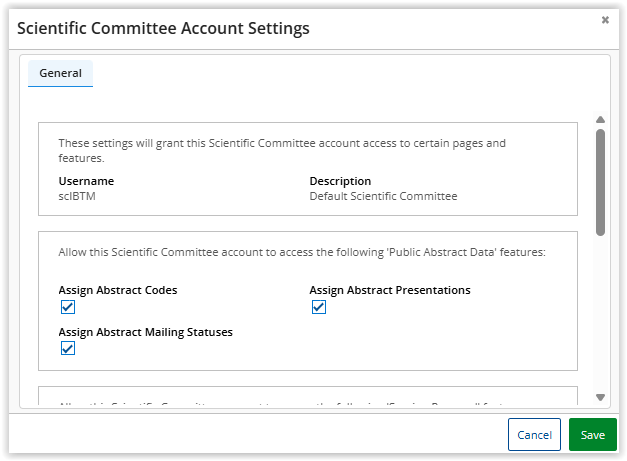The width and height of the screenshot is (627, 461).
Task: Disable the Assign Abstract Mailing Statuses checkbox
Action: click(68, 348)
